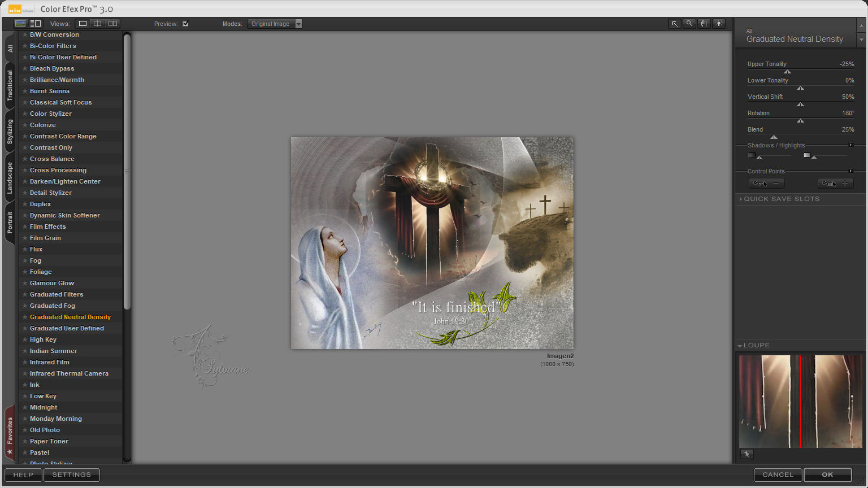
Task: Adjust the Vertical Shift slider
Action: coord(800,104)
